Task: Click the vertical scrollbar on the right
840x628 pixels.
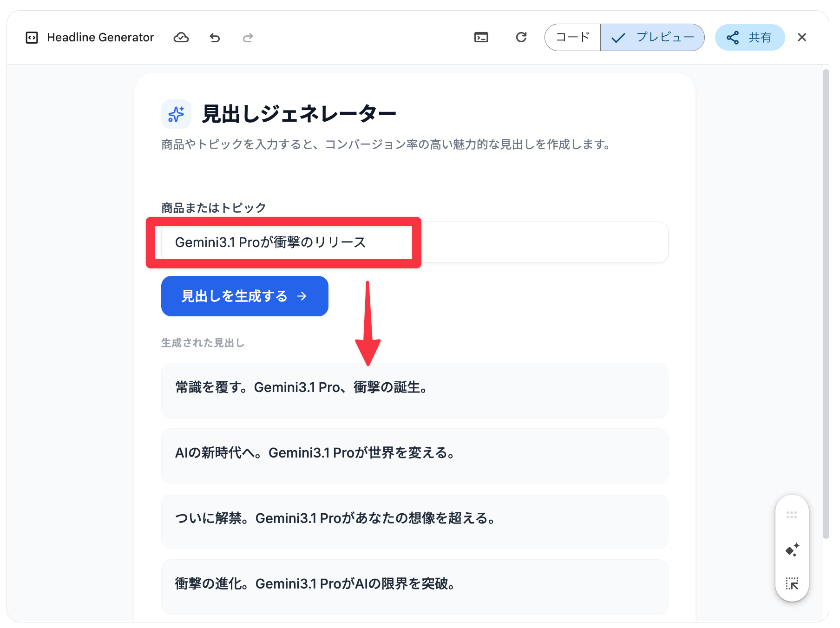Action: (825, 302)
